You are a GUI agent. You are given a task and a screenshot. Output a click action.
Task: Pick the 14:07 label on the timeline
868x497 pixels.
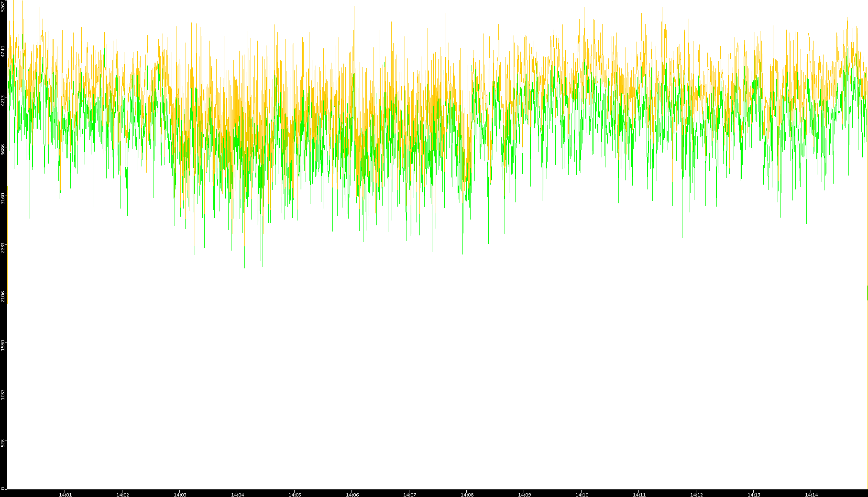tap(409, 495)
